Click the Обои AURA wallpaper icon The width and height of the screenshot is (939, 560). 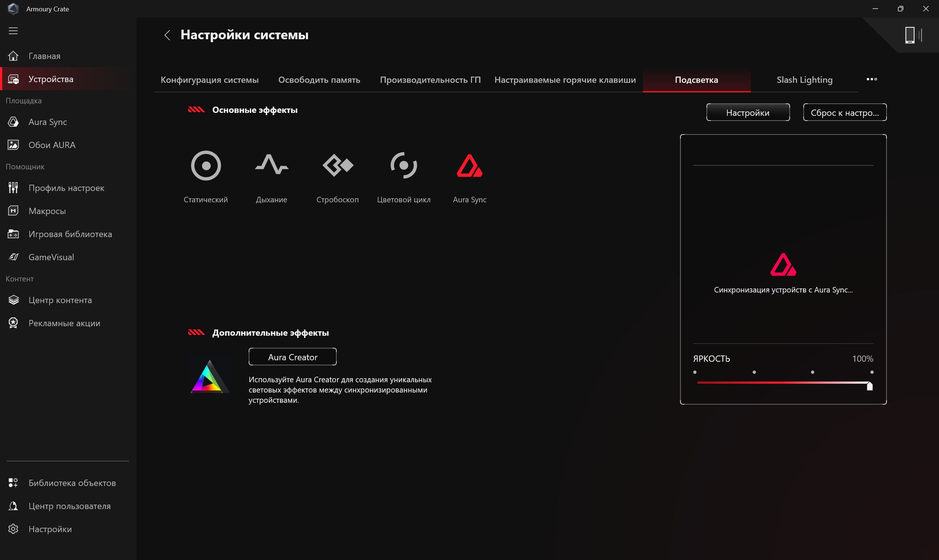point(13,145)
